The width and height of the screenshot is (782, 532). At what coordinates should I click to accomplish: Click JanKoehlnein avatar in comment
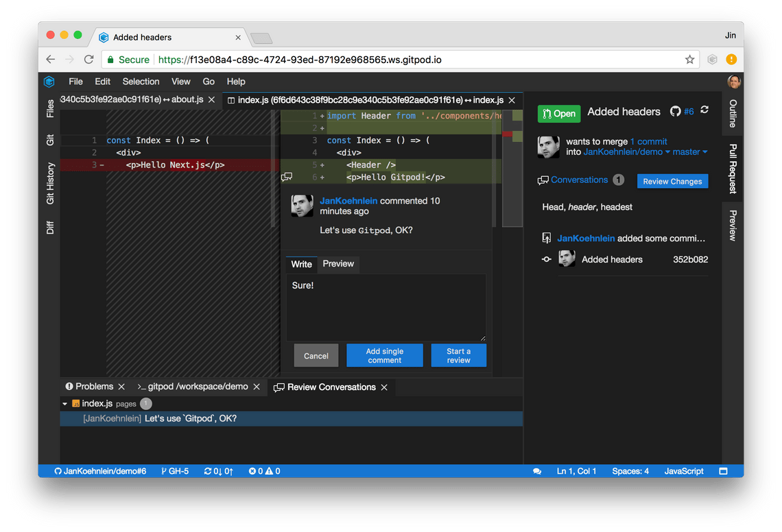click(303, 206)
